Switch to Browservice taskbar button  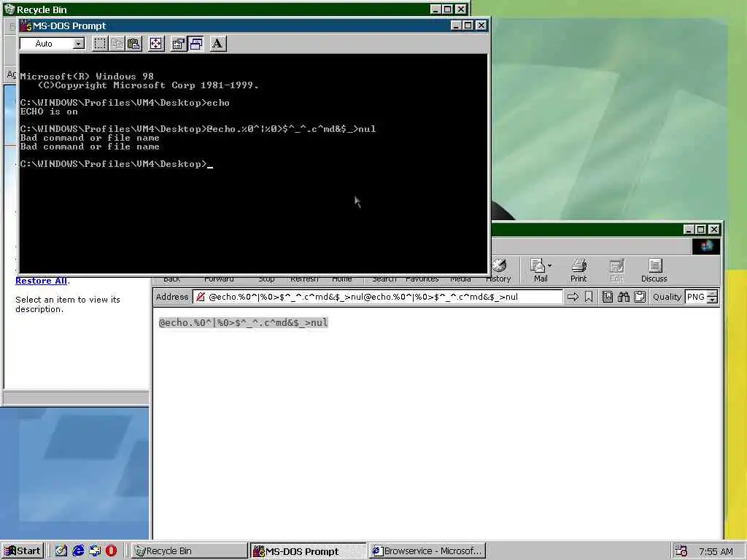click(427, 551)
